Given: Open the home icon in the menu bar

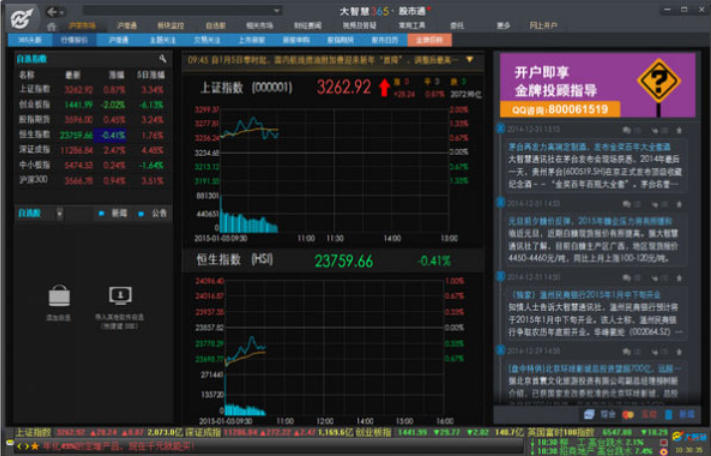Looking at the screenshot, I should point(52,26).
